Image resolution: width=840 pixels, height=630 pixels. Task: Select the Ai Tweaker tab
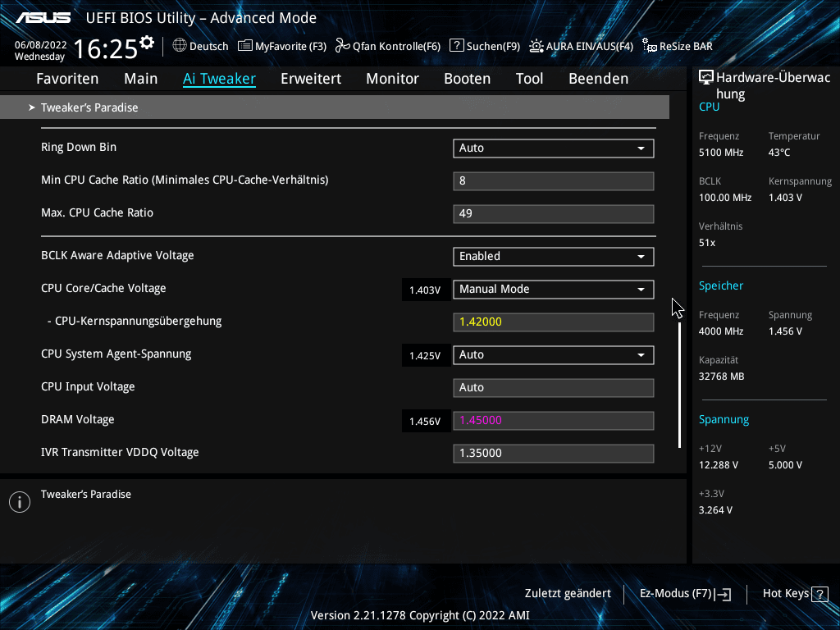point(219,79)
